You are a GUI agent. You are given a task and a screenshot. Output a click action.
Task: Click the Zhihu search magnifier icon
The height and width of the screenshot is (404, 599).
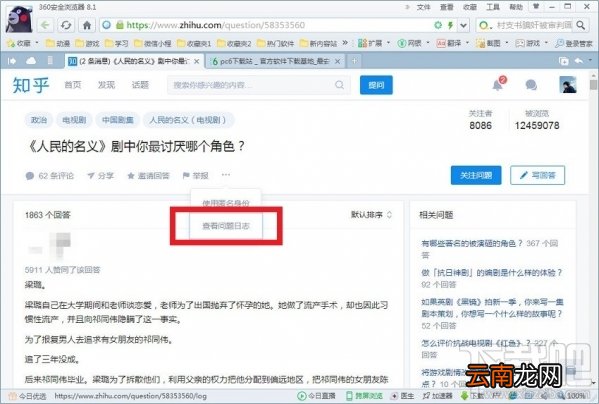[339, 85]
